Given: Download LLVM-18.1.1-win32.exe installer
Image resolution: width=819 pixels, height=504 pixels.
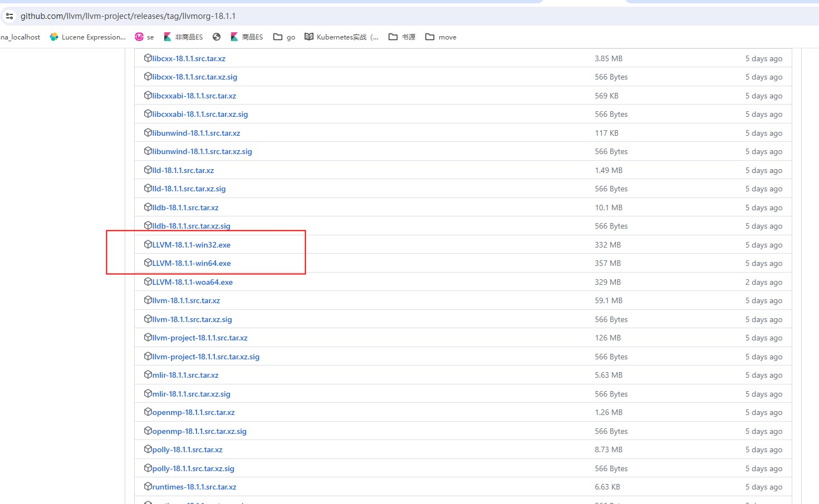Looking at the screenshot, I should (x=192, y=245).
